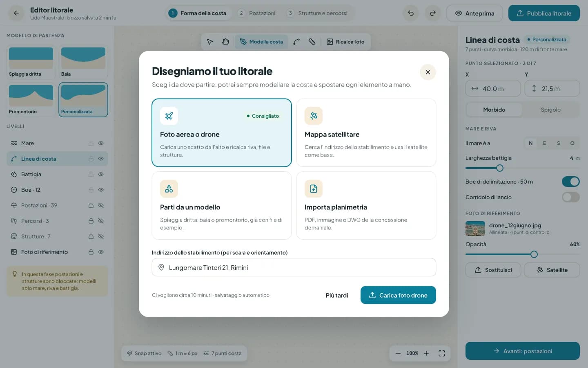
Task: Lock the Battigia layer
Action: [91, 174]
